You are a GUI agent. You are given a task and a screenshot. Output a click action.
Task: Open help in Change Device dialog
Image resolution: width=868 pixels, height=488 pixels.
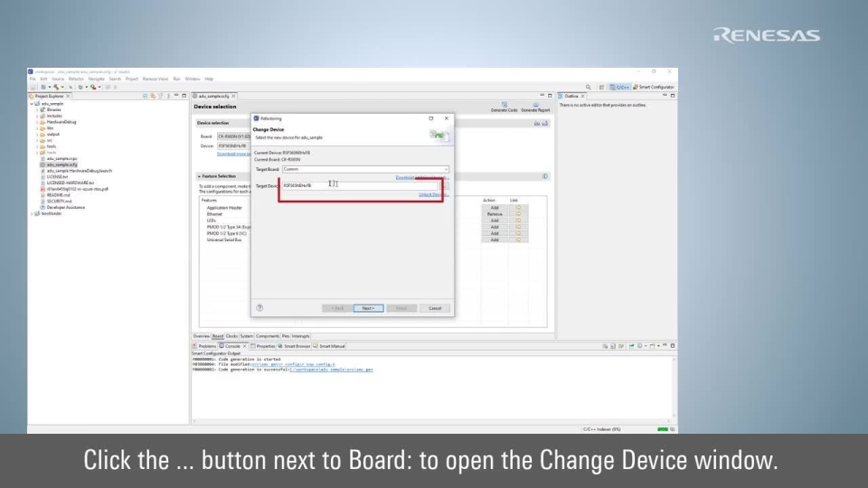(x=260, y=308)
